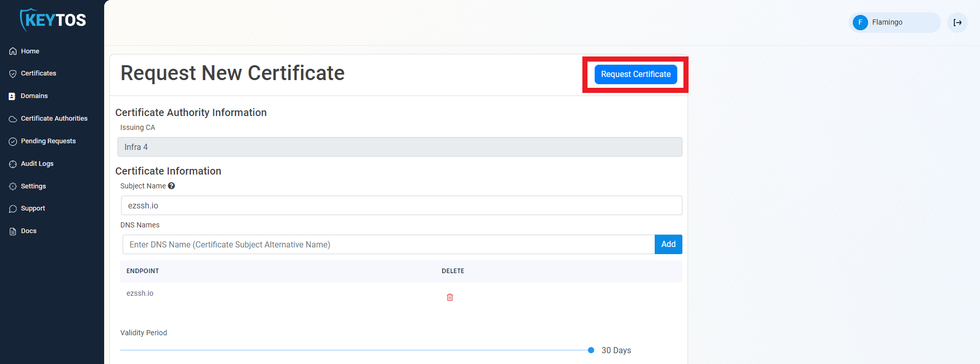Open the Support page
This screenshot has height=364, width=980.
pos(33,208)
